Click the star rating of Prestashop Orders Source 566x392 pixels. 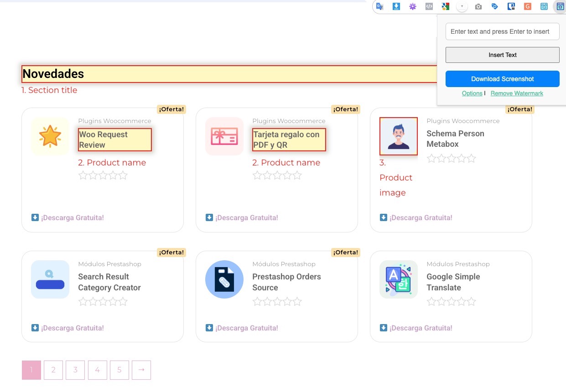[277, 302]
